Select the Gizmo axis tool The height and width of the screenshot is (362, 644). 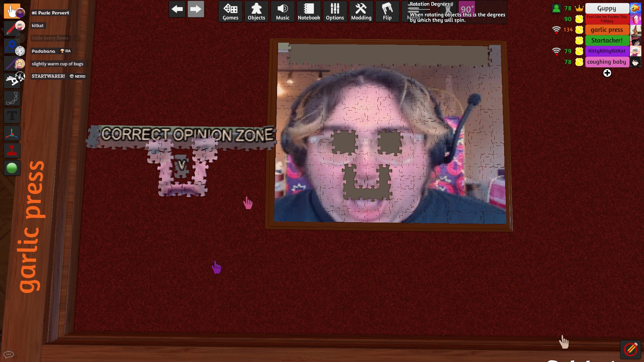pyautogui.click(x=12, y=133)
